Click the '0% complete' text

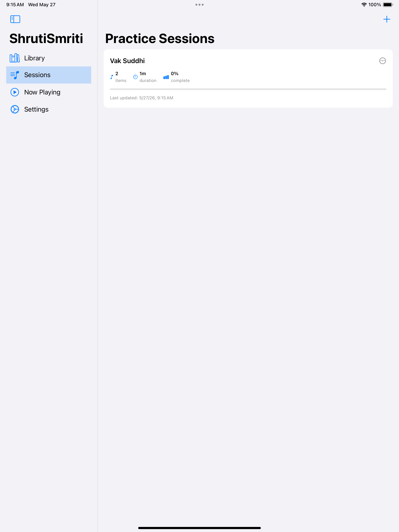(x=180, y=77)
